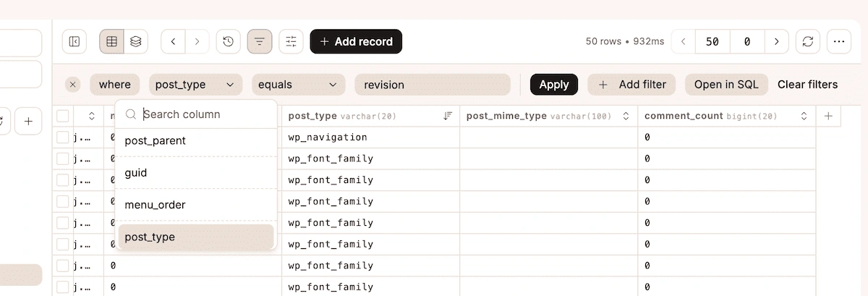868x296 pixels.
Task: Check the wp_navigation row checkbox
Action: pyautogui.click(x=63, y=138)
